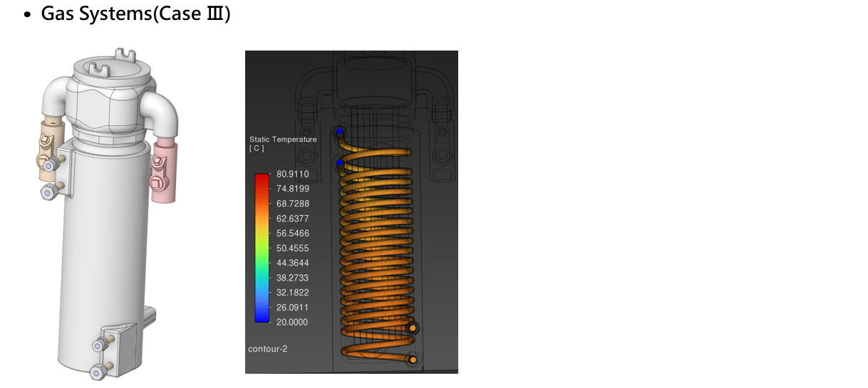Select the beige valve on model's left side
Viewport: 868px width, 388px height.
point(50,150)
